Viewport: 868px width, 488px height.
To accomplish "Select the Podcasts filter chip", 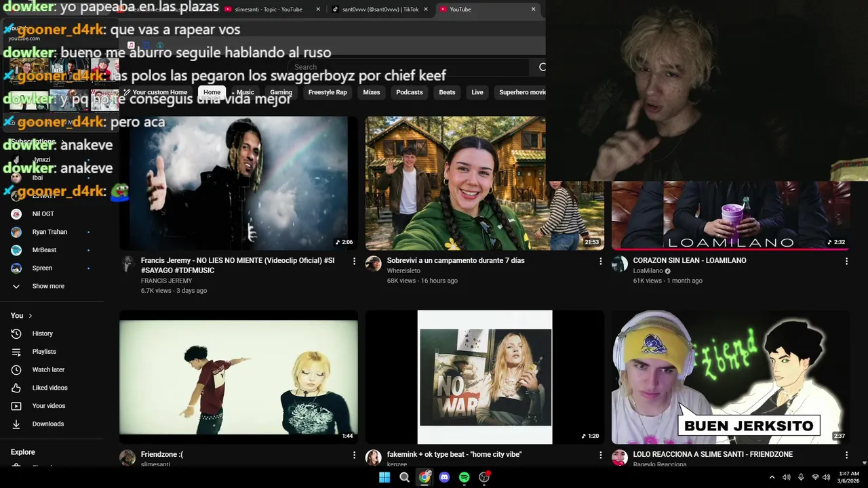I will click(410, 92).
